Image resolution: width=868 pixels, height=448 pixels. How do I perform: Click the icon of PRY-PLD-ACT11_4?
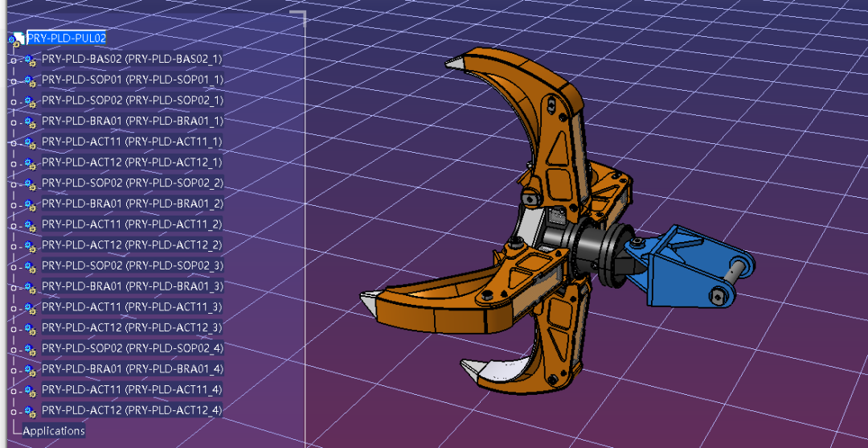30,392
